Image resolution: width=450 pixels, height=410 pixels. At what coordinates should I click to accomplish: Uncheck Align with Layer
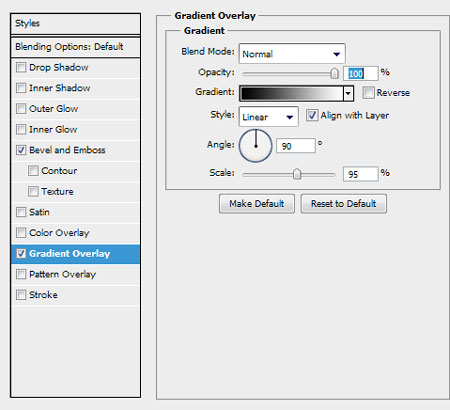click(x=312, y=115)
